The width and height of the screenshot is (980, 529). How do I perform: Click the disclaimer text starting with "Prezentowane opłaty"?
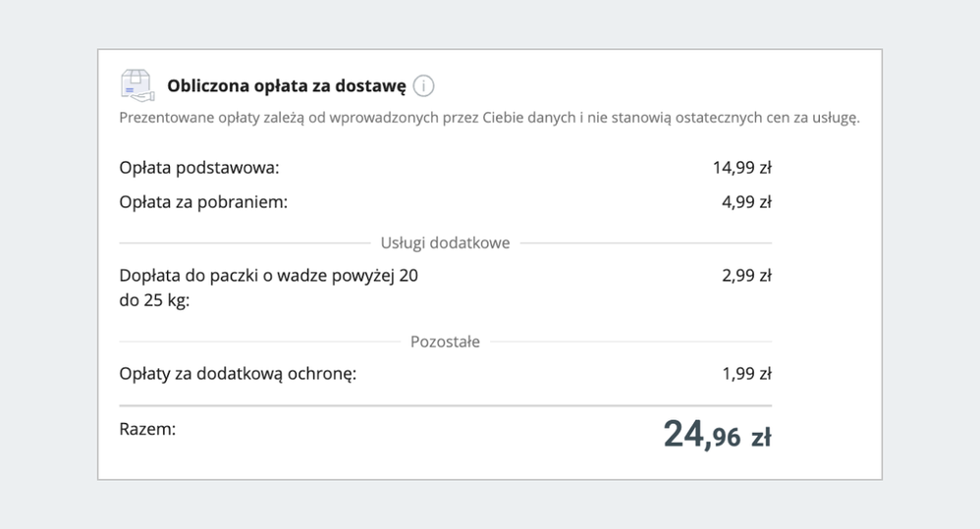pos(489,119)
